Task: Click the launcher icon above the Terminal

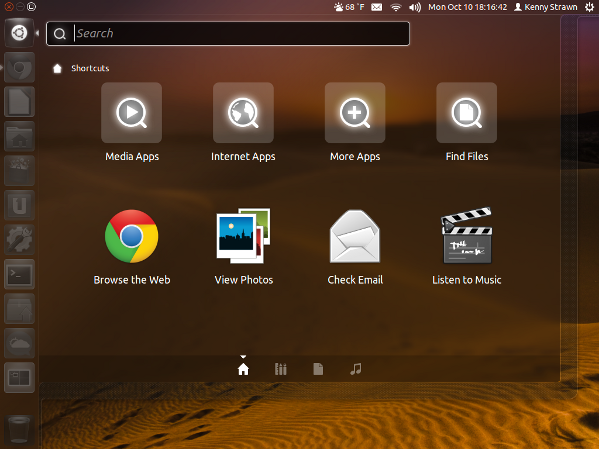Action: [x=19, y=240]
